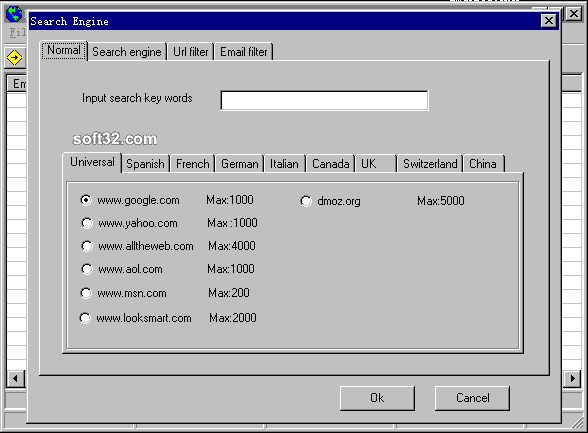The width and height of the screenshot is (588, 433).
Task: Open the Url filter tab
Action: coord(190,52)
